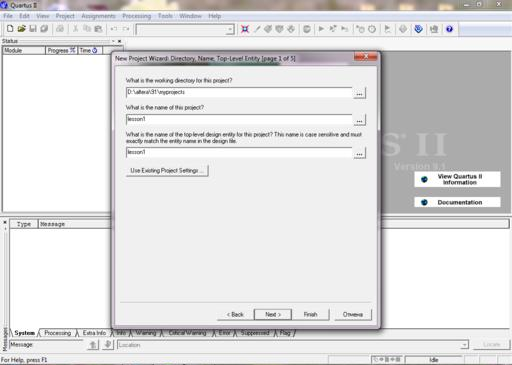Click the Undo toolbar icon
512x365 pixels.
114,29
